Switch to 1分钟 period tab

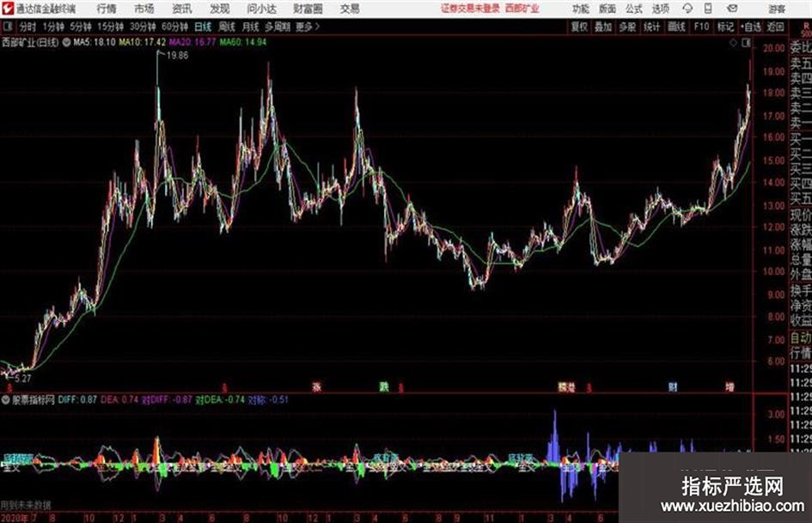(53, 27)
